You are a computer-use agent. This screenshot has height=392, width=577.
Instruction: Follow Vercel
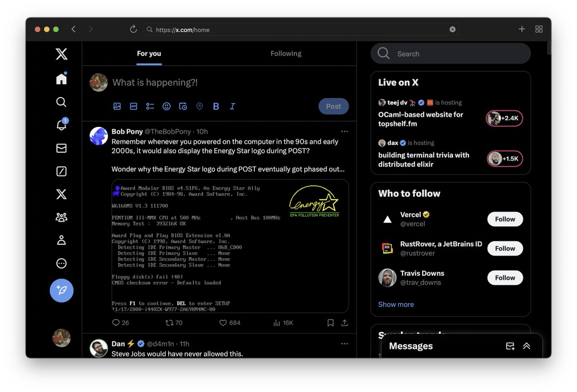pyautogui.click(x=505, y=219)
